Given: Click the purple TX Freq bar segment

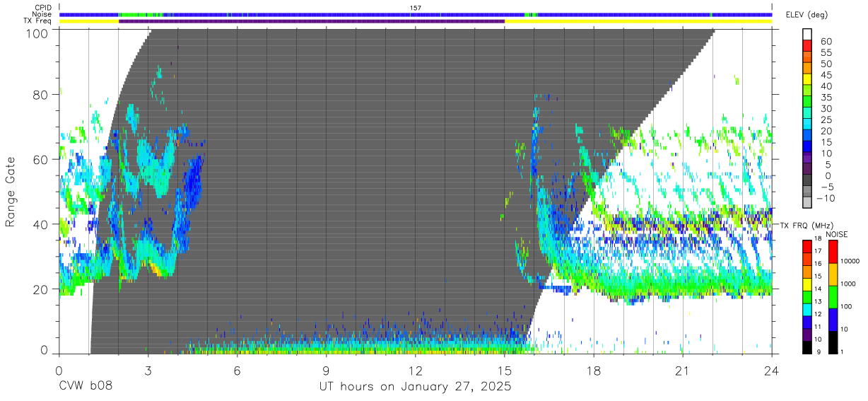Looking at the screenshot, I should point(312,21).
